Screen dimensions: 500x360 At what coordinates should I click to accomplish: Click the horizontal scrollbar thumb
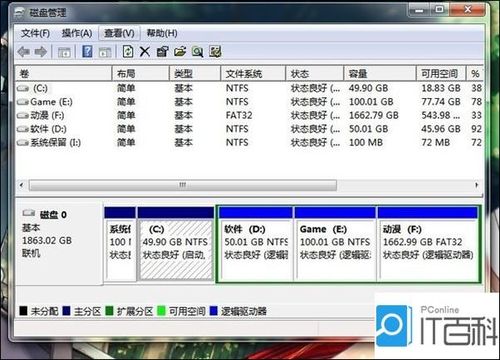(183, 185)
